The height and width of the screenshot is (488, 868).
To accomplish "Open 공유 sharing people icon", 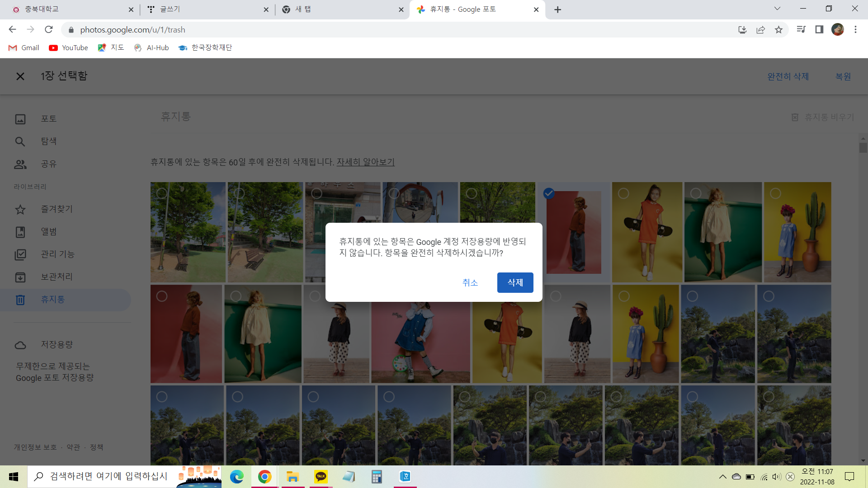I will pos(20,164).
